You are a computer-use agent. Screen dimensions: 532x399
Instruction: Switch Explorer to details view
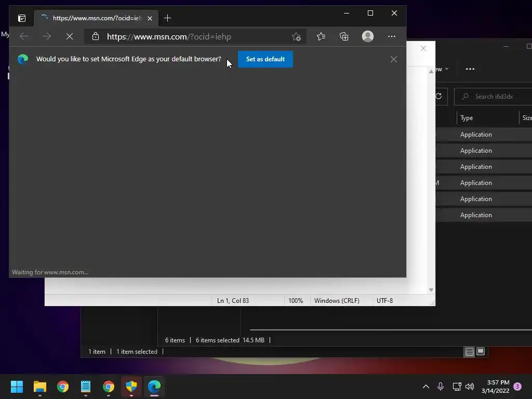click(469, 352)
